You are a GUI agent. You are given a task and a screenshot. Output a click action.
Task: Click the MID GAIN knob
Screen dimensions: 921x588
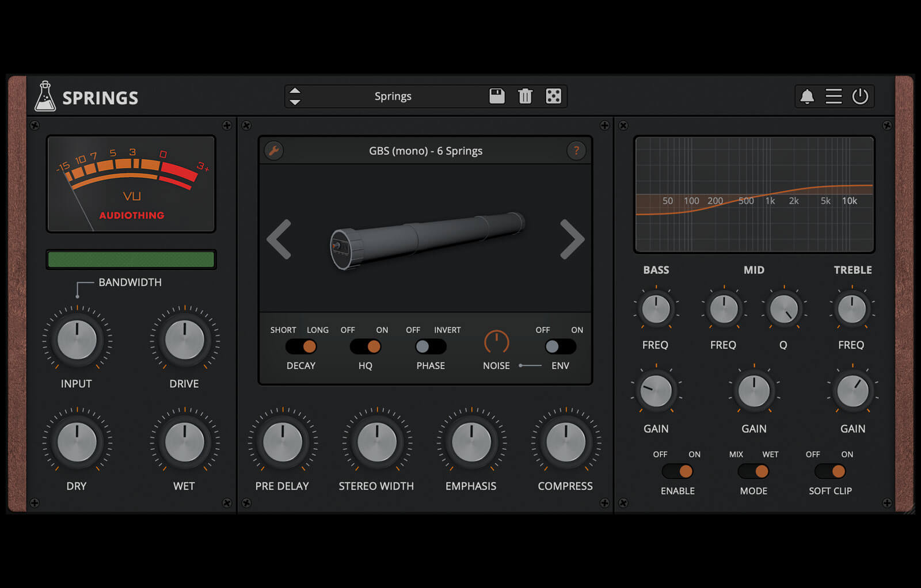click(753, 391)
